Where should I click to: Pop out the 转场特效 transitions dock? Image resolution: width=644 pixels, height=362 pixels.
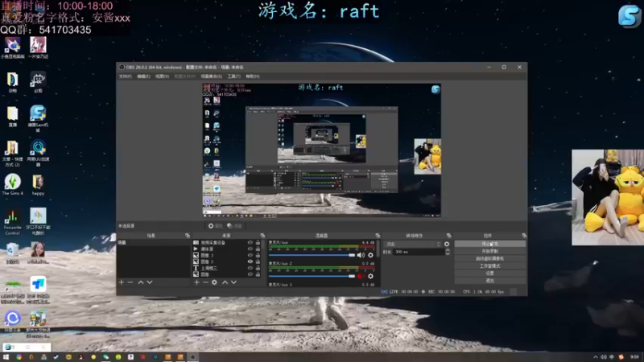448,236
